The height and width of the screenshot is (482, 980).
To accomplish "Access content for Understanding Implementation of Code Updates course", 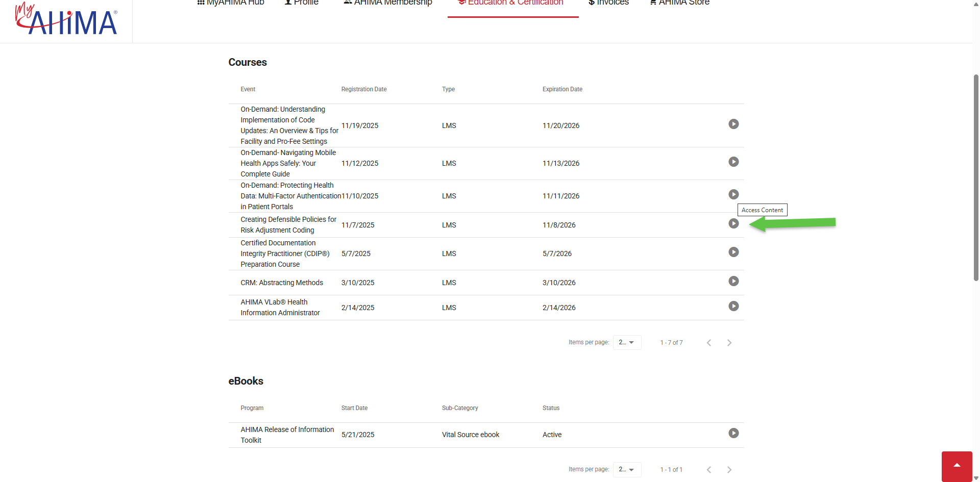I will click(733, 124).
